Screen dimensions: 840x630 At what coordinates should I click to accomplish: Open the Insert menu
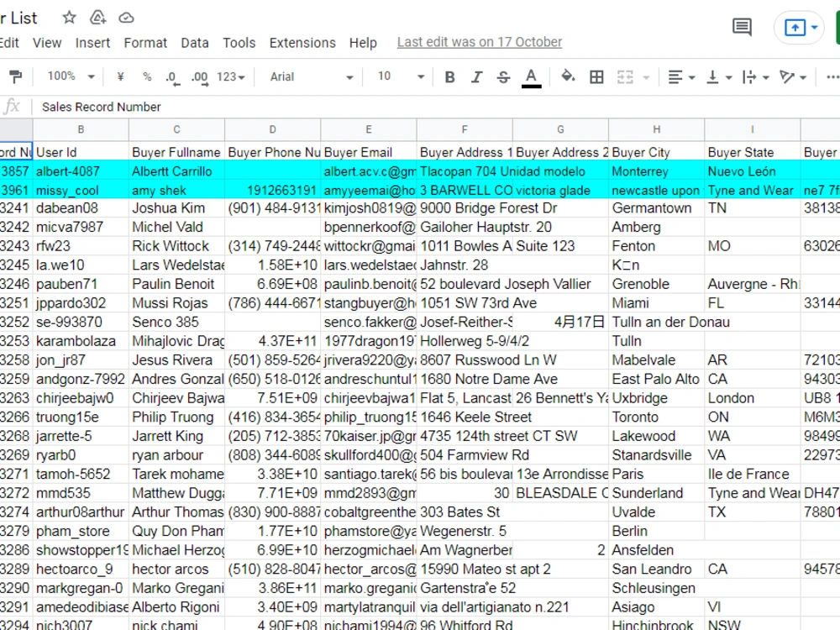click(92, 43)
